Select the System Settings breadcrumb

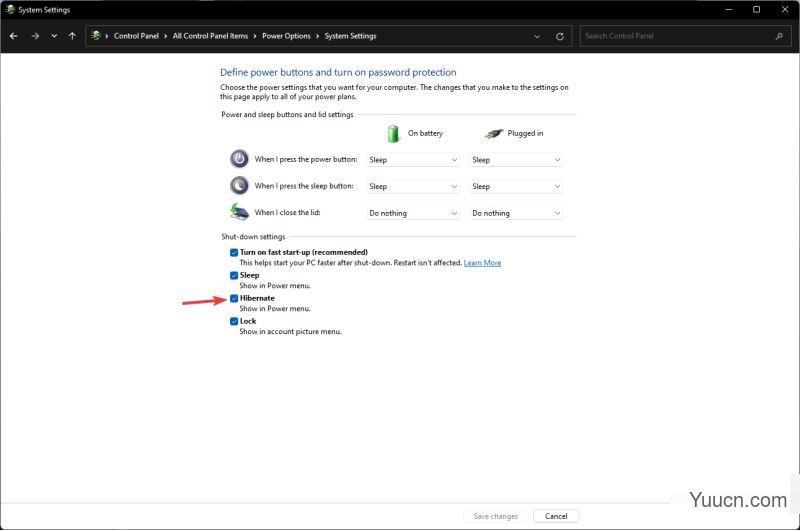click(x=351, y=36)
